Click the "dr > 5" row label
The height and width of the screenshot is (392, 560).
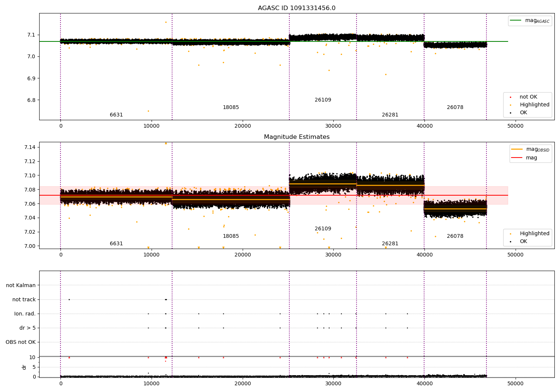[28, 328]
